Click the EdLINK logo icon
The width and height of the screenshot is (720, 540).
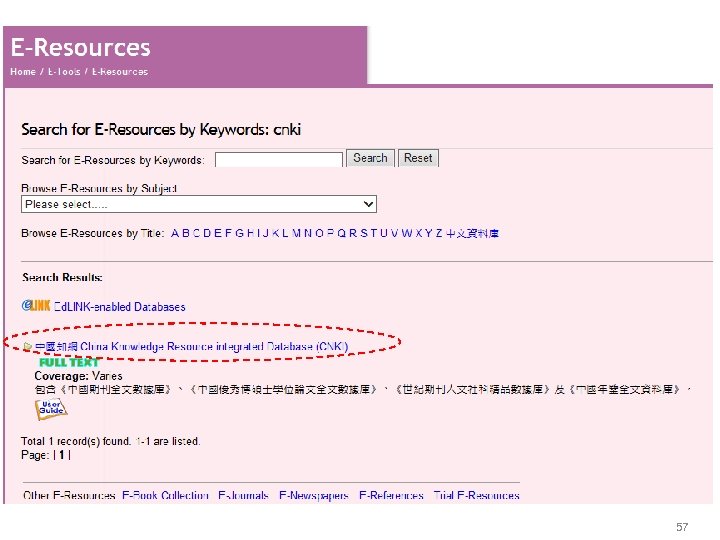(x=36, y=305)
